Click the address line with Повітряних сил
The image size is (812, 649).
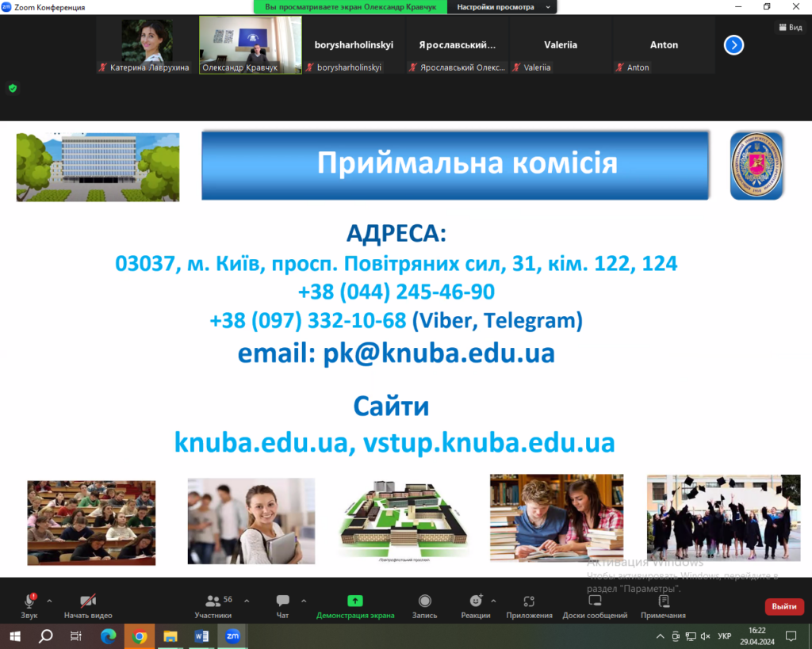(396, 264)
